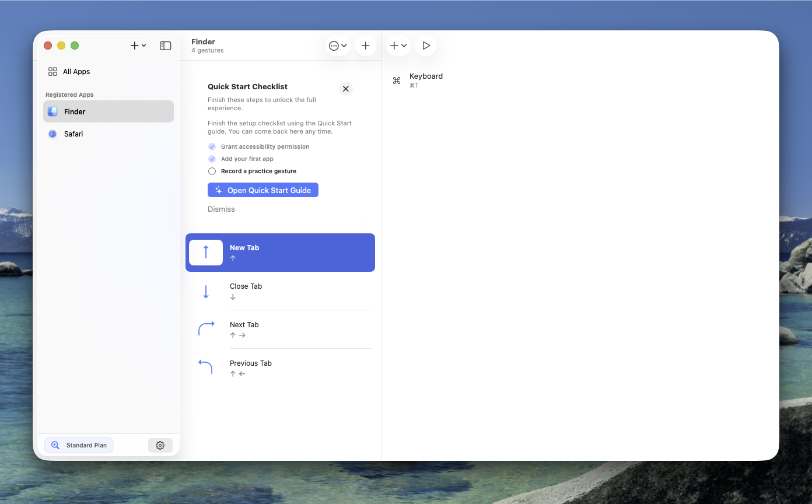Select Safari from Registered Apps
Viewport: 812px width, 504px height.
click(x=73, y=134)
